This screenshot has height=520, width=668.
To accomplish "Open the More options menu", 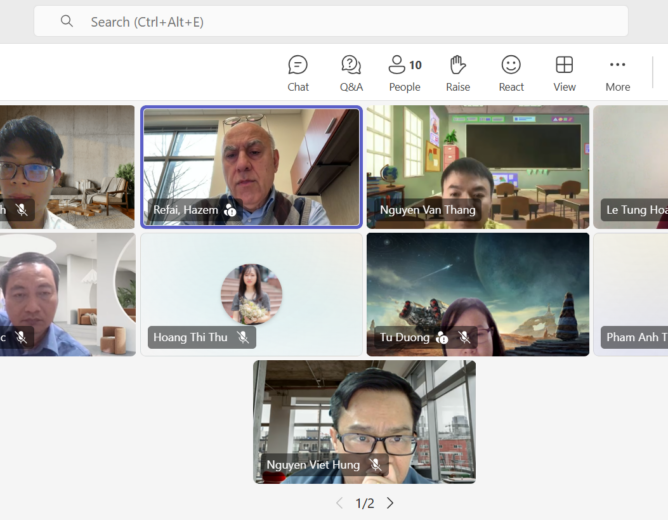I will [x=617, y=73].
